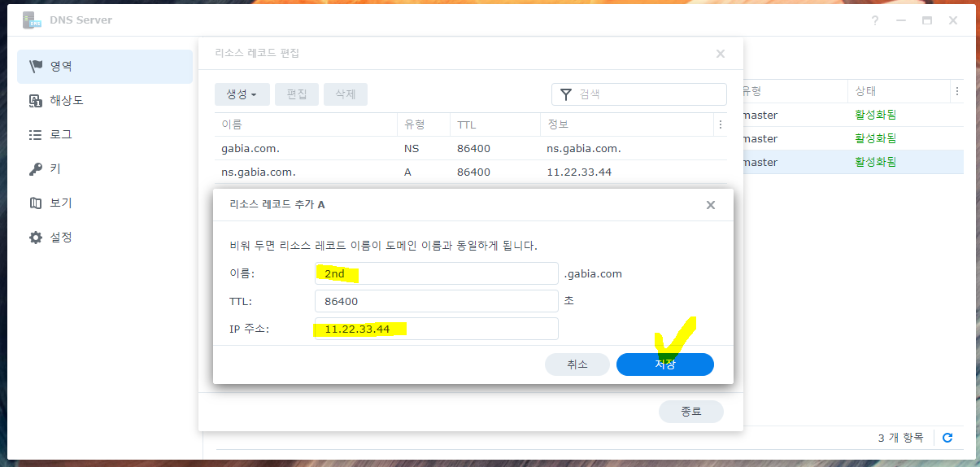Click the 종료 (Close) button
This screenshot has height=467, width=980.
[x=691, y=412]
